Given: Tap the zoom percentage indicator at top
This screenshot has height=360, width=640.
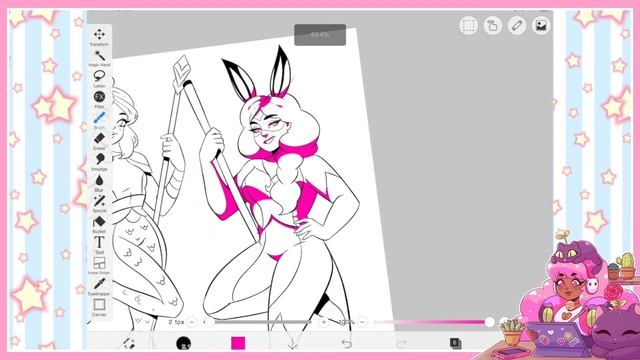Looking at the screenshot, I should click(x=320, y=35).
